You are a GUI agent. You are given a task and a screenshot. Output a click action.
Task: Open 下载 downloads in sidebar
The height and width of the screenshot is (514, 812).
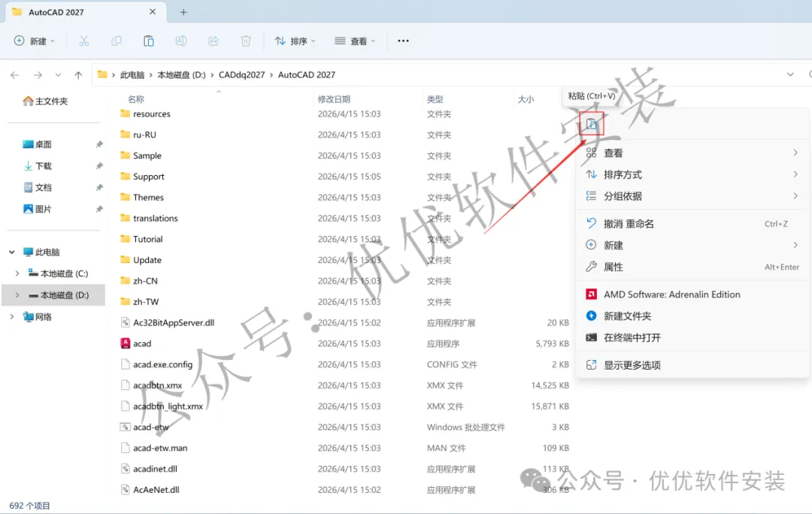pyautogui.click(x=38, y=166)
